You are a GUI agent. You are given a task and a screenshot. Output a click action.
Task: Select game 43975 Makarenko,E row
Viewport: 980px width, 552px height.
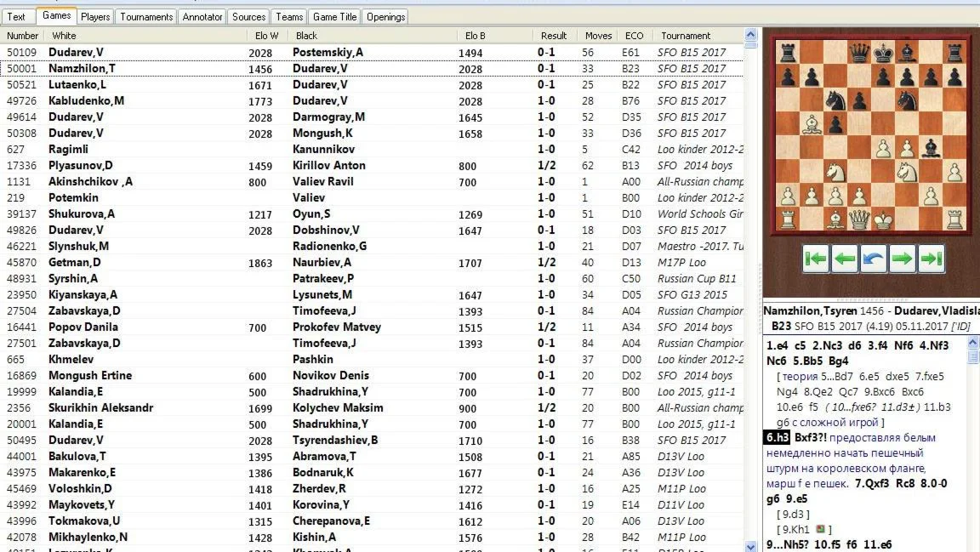372,473
